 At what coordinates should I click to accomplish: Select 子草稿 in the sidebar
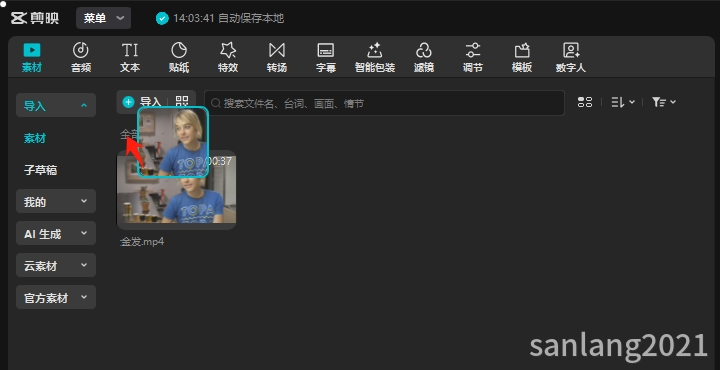[x=40, y=170]
